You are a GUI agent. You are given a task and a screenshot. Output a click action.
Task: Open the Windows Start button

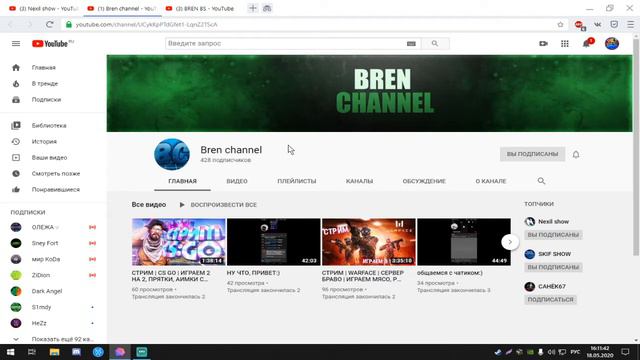10,352
